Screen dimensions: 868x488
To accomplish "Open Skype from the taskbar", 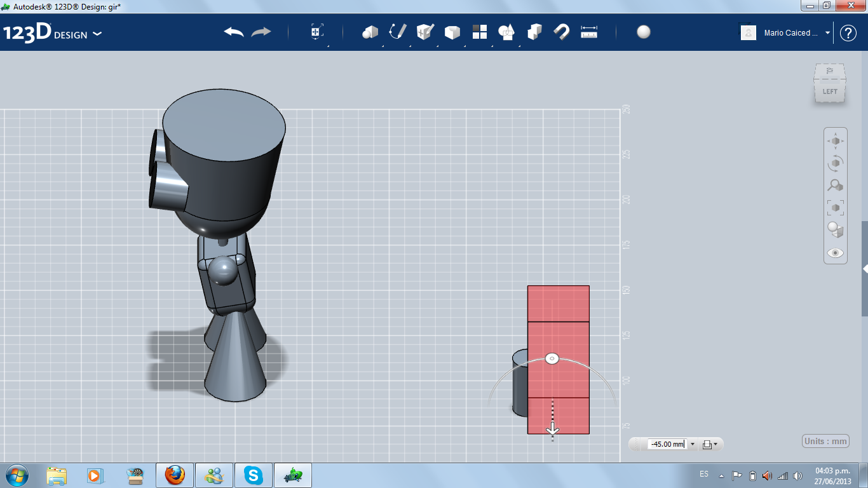I will (x=254, y=475).
